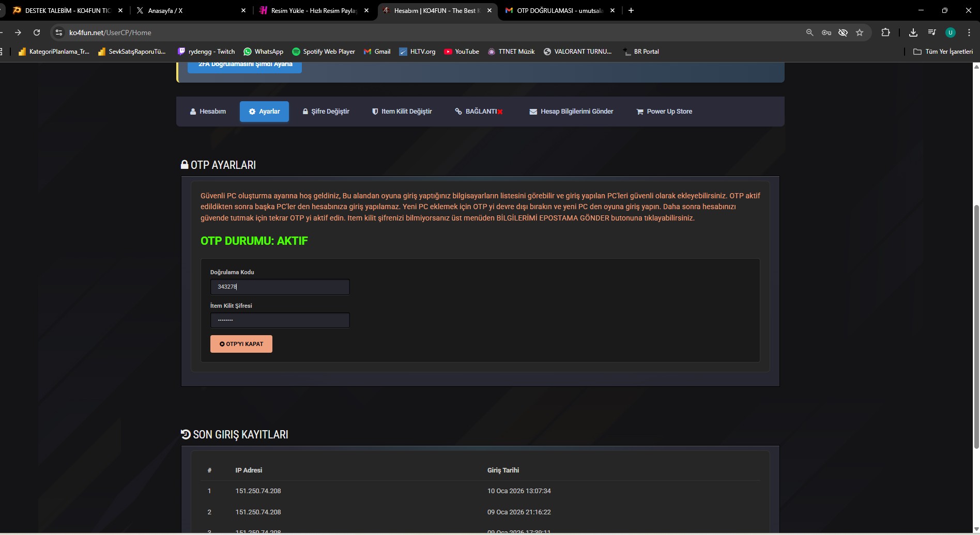This screenshot has height=535, width=980.
Task: Open the Chrome three-dot menu
Action: [969, 33]
